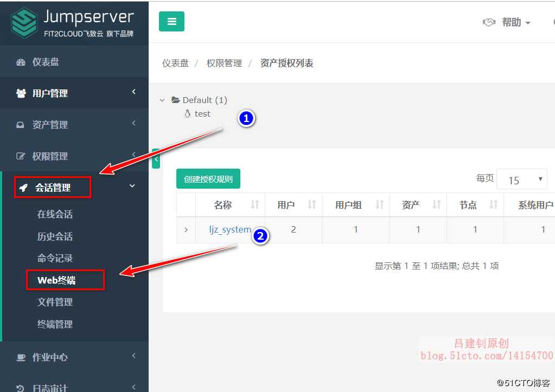Click the 创建授权规则 button
This screenshot has height=392, width=555.
(x=208, y=179)
